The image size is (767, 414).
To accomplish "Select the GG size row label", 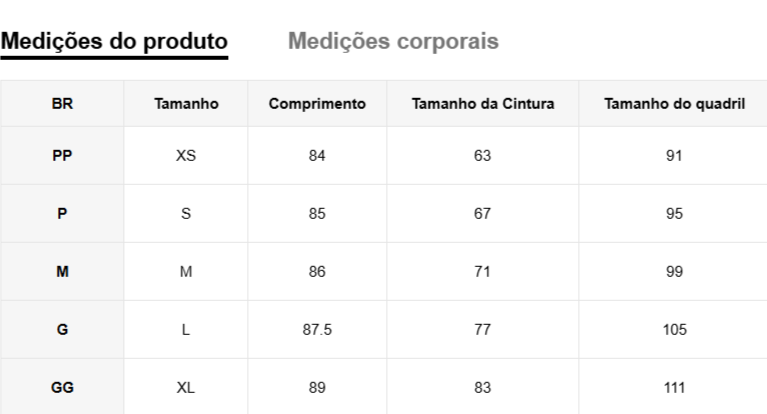I will (62, 388).
